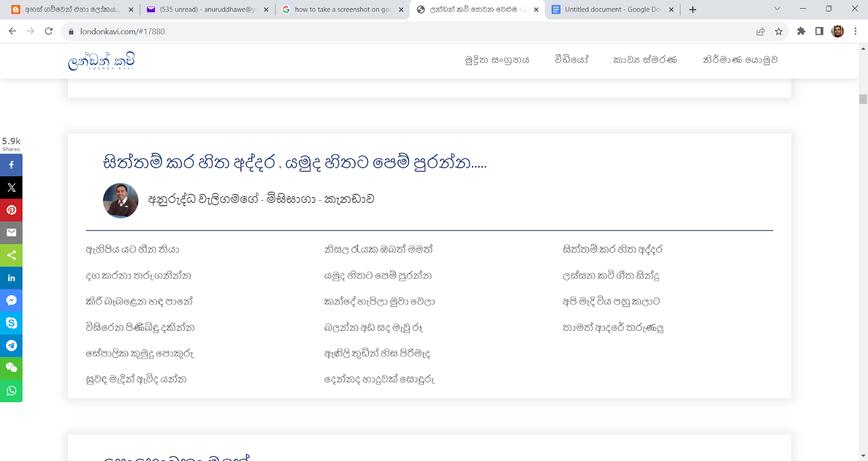Screen dimensions: 868x461
Task: Close the Yahoo mail (535 unread) tab
Action: [266, 10]
